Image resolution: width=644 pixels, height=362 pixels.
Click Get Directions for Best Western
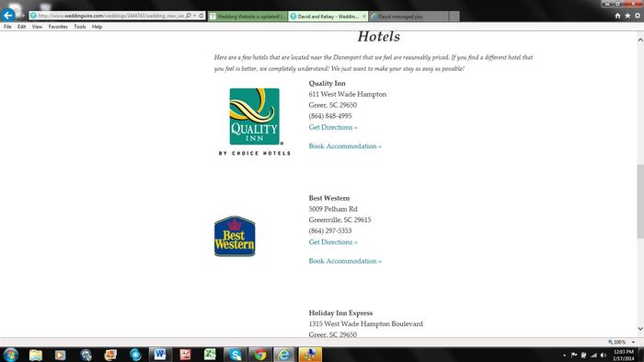tap(333, 242)
